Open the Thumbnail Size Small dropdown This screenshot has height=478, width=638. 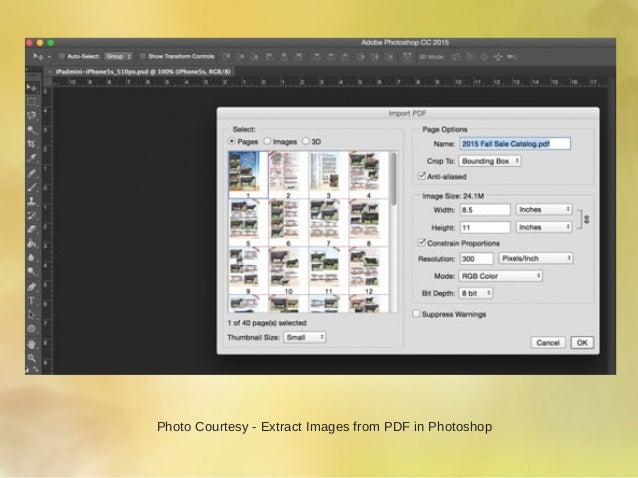pyautogui.click(x=304, y=337)
